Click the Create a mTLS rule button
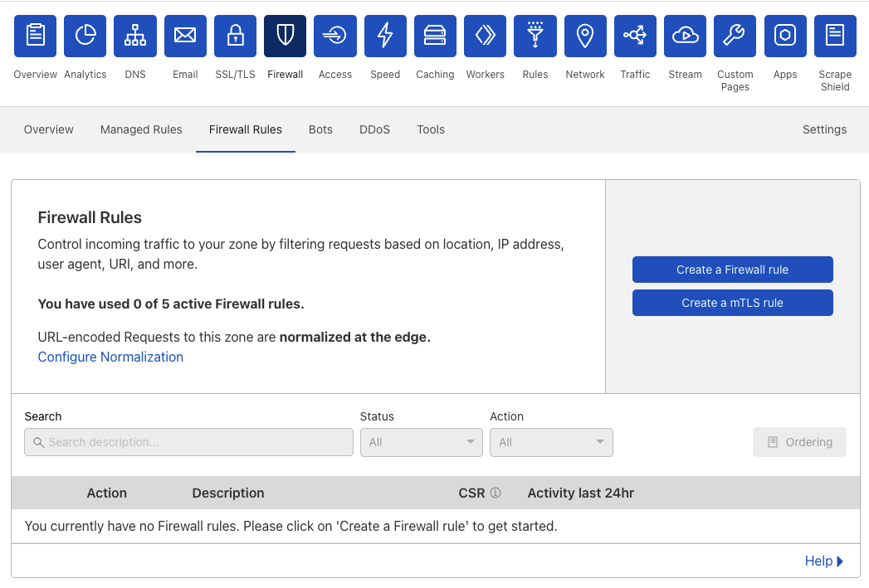This screenshot has height=588, width=869. point(732,303)
